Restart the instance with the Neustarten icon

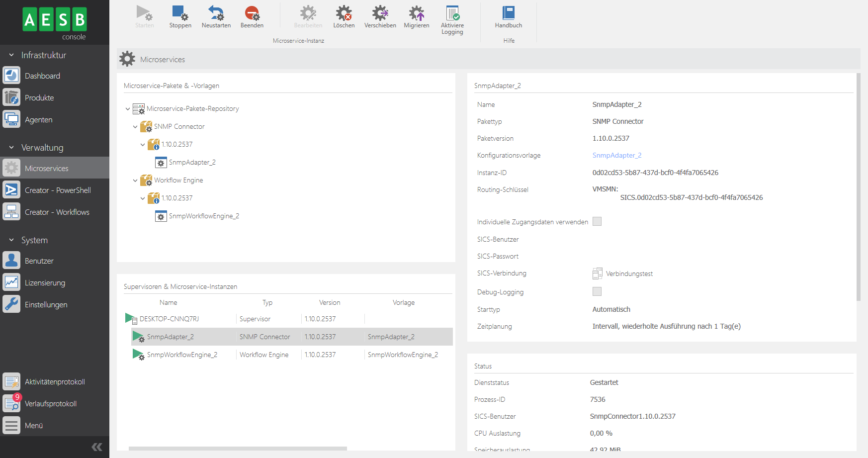click(x=216, y=14)
